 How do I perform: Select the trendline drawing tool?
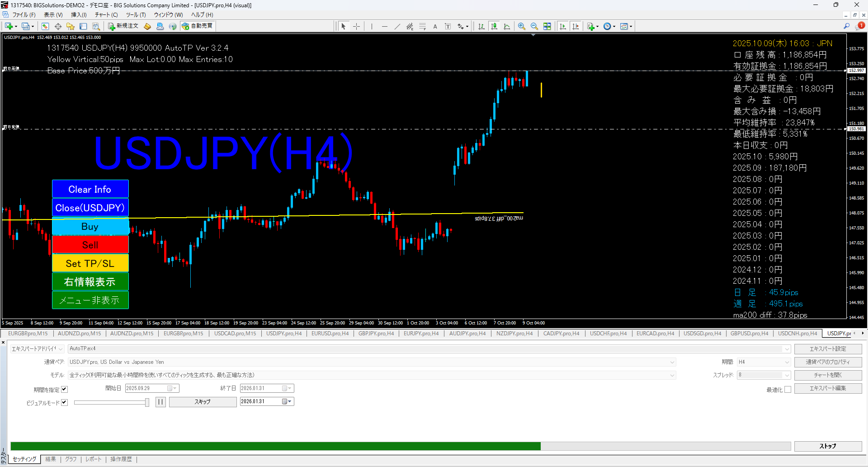pos(397,26)
